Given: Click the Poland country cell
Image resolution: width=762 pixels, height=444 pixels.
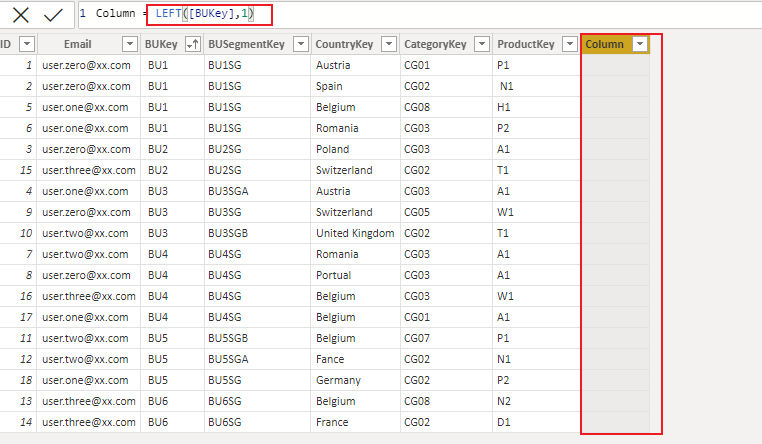Looking at the screenshot, I should coord(355,149).
